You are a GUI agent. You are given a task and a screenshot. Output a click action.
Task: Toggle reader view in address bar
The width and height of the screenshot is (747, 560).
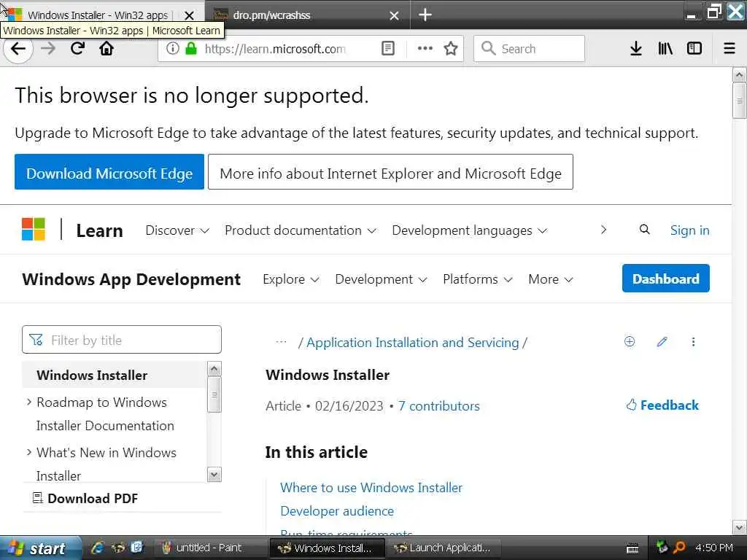pyautogui.click(x=388, y=48)
